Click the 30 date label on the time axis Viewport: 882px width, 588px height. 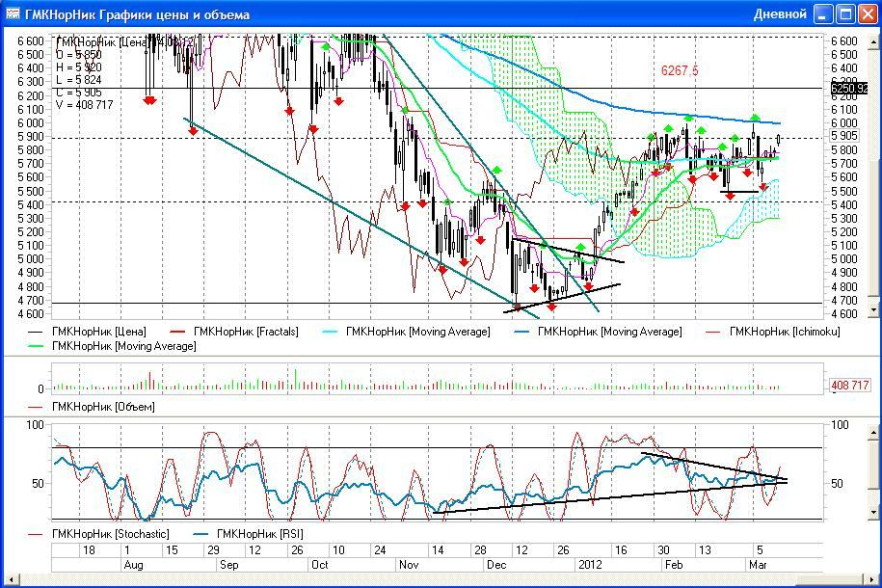[x=664, y=550]
